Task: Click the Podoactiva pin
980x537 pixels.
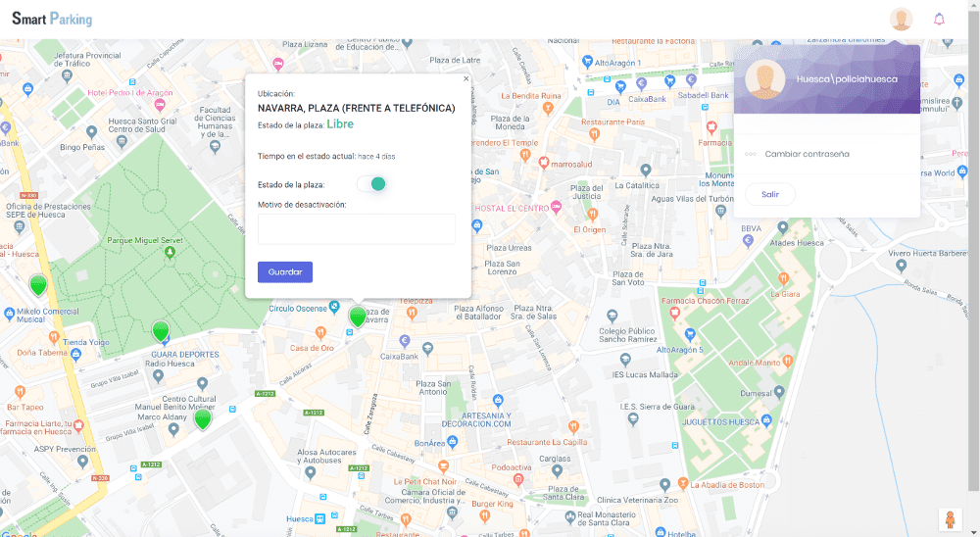Action: tap(518, 479)
